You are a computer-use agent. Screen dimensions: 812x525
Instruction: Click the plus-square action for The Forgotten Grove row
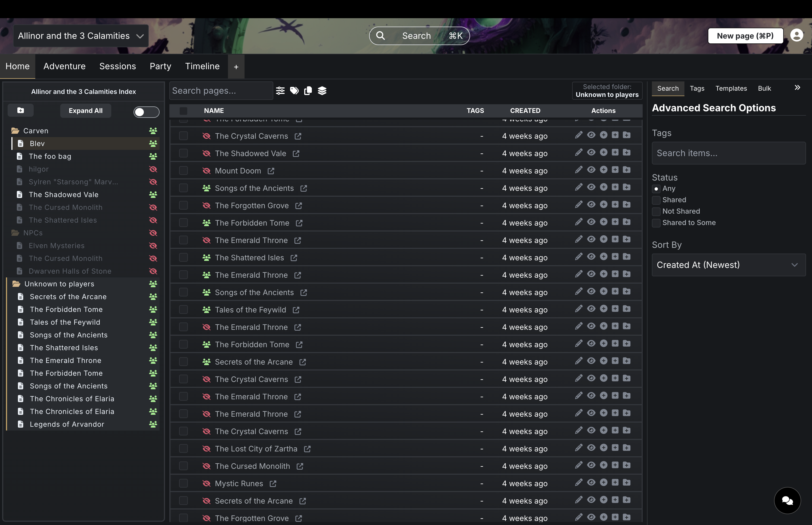point(615,205)
